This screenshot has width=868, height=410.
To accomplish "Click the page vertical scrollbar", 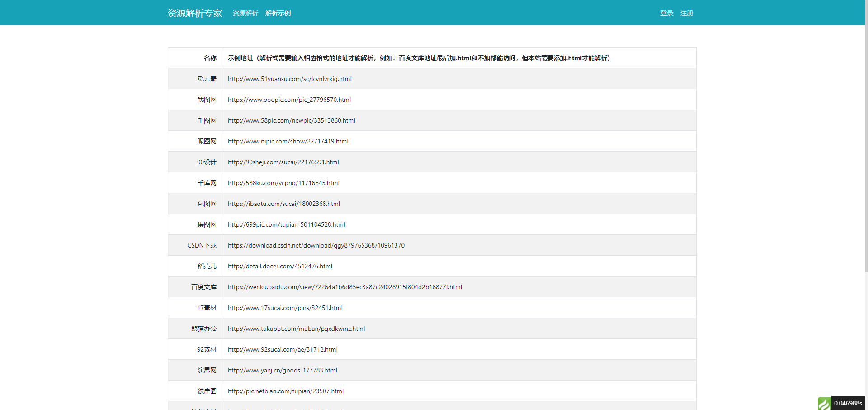I will (x=866, y=136).
